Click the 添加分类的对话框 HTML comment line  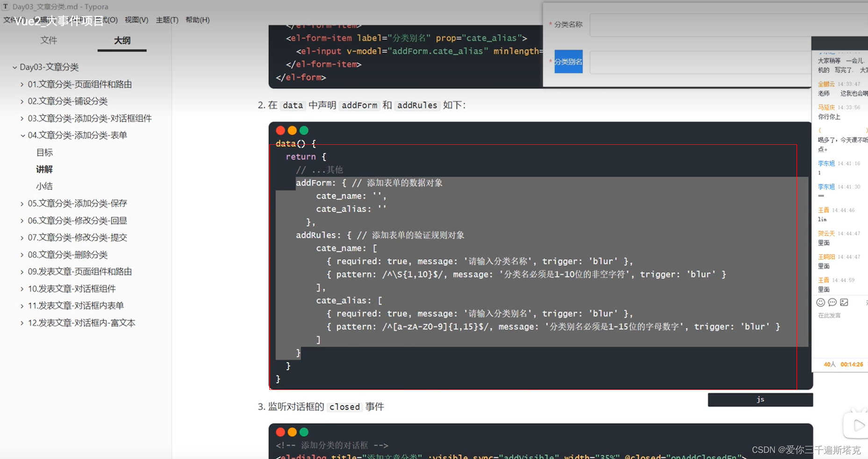click(332, 445)
